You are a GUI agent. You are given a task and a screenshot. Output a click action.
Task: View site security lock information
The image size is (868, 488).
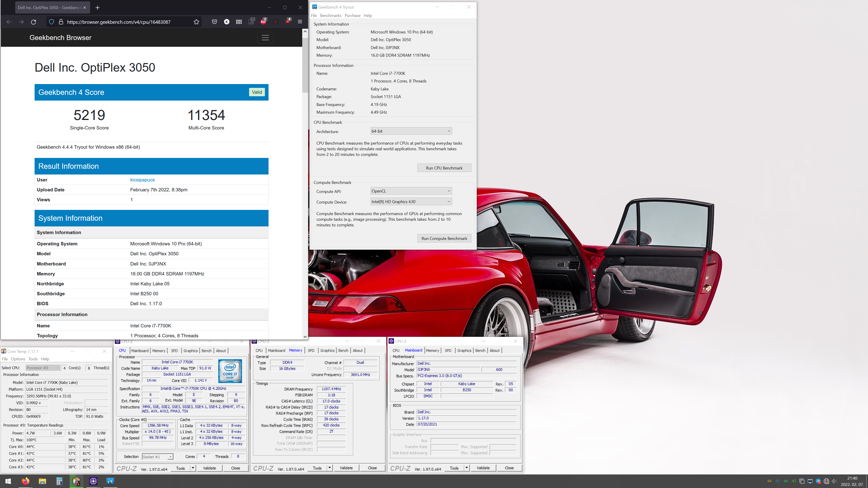[61, 22]
